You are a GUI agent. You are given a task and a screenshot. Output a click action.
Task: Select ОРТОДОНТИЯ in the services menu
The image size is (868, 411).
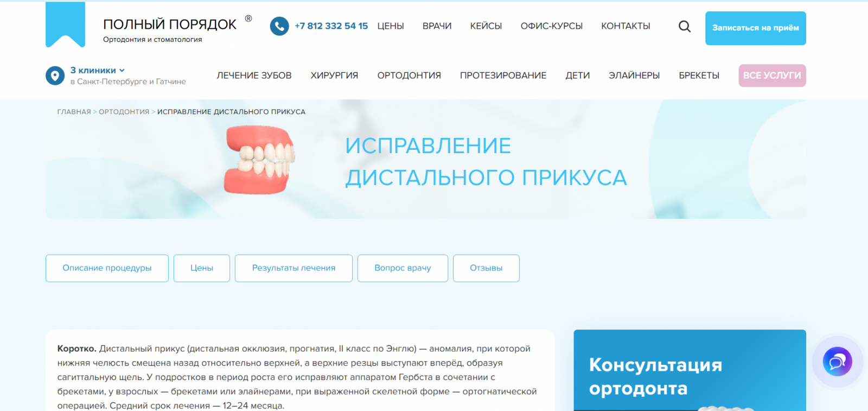coord(409,75)
